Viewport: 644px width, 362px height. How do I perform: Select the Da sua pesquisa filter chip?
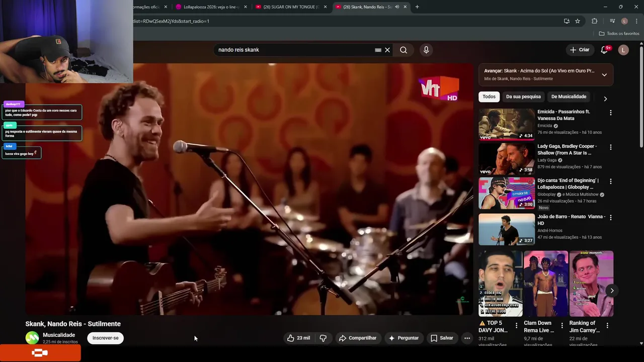[523, 97]
